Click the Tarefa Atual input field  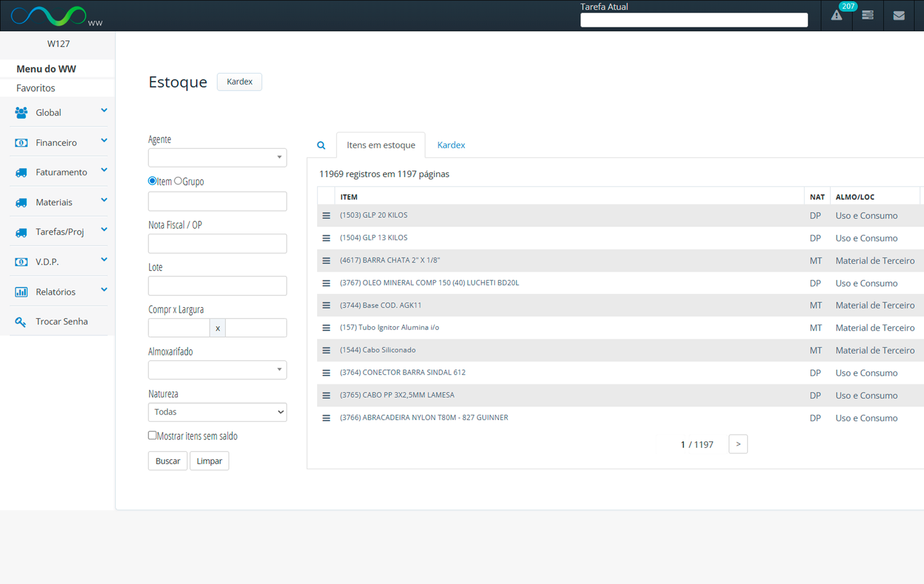694,20
